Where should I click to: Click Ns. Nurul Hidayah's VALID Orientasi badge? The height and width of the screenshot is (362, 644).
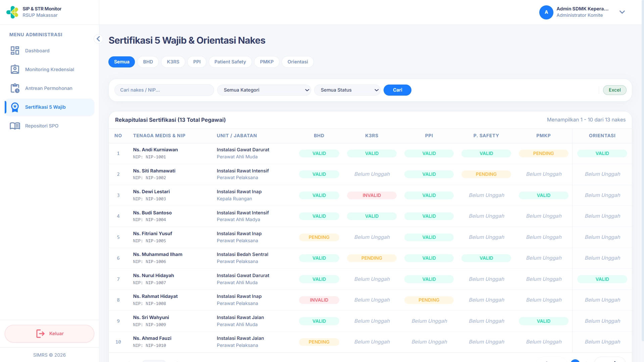(602, 279)
